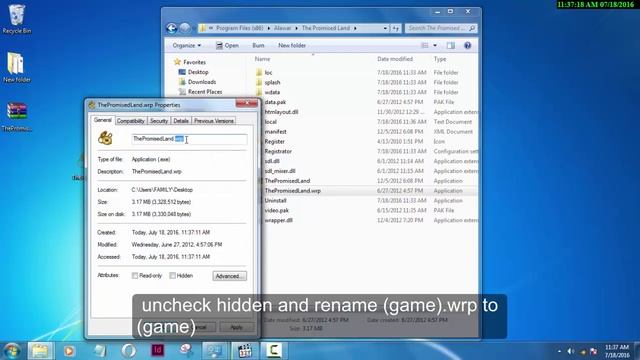Select the splash folder

click(x=272, y=82)
